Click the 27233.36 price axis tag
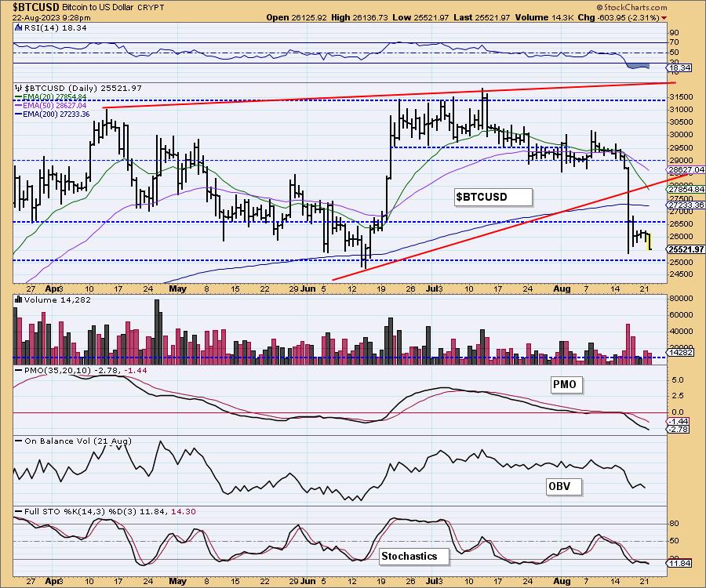This screenshot has height=588, width=706. (686, 205)
